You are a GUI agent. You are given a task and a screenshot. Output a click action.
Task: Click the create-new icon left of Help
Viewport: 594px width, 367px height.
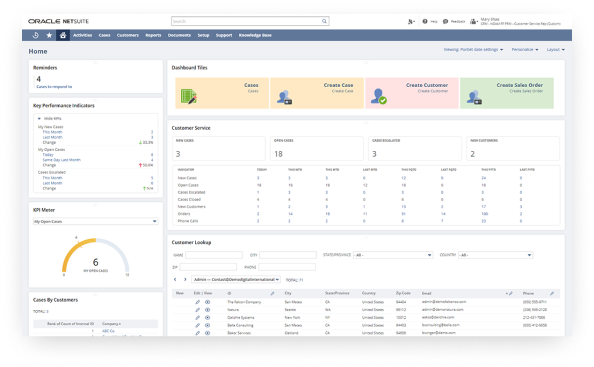(411, 22)
